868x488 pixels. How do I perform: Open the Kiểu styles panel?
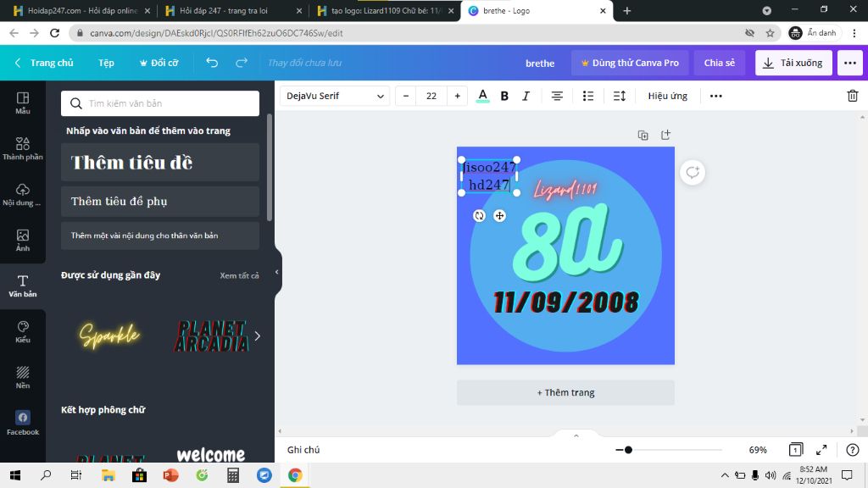pos(23,332)
